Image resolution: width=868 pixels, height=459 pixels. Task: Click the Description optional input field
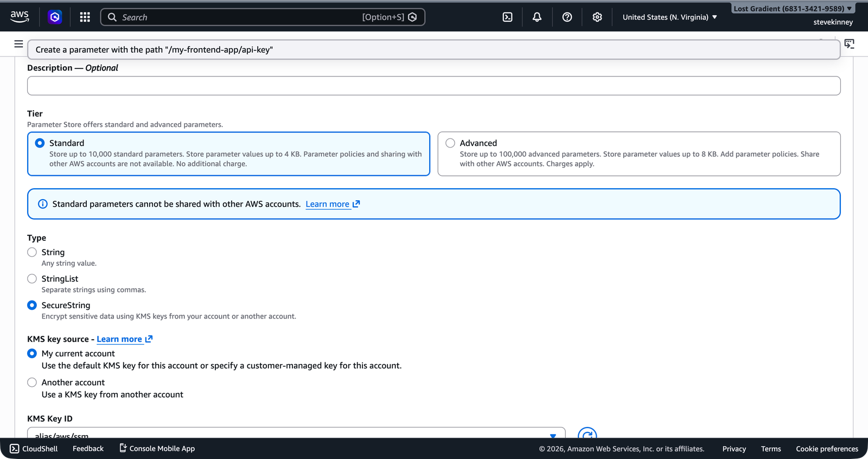coord(434,86)
